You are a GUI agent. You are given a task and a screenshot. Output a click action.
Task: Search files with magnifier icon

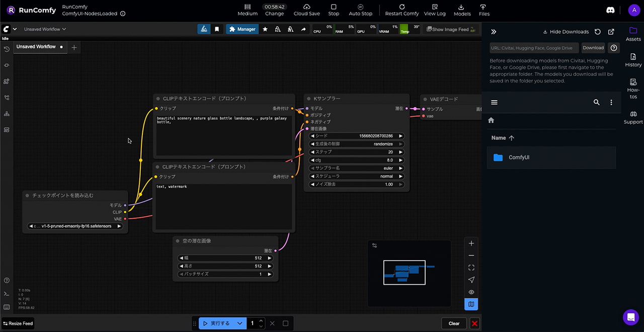point(596,102)
